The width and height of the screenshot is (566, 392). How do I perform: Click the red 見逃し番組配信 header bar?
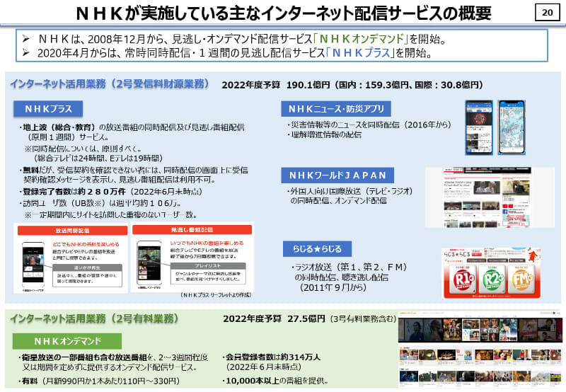point(192,229)
